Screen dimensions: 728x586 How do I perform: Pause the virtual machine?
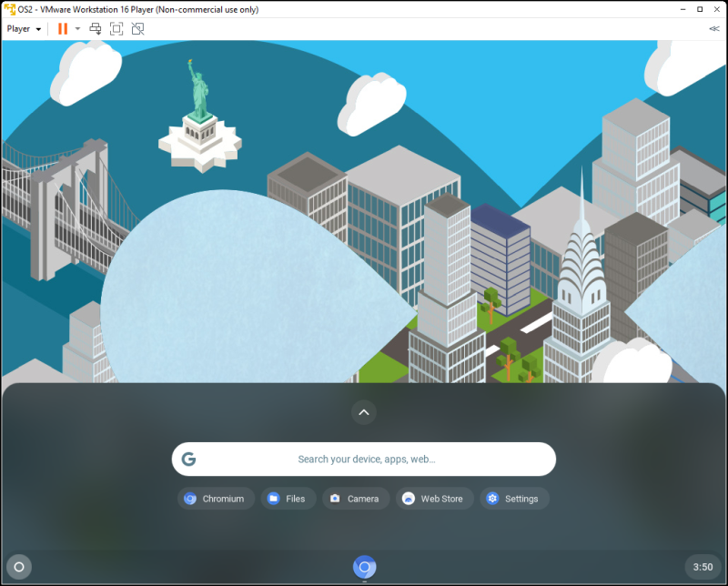click(x=63, y=29)
